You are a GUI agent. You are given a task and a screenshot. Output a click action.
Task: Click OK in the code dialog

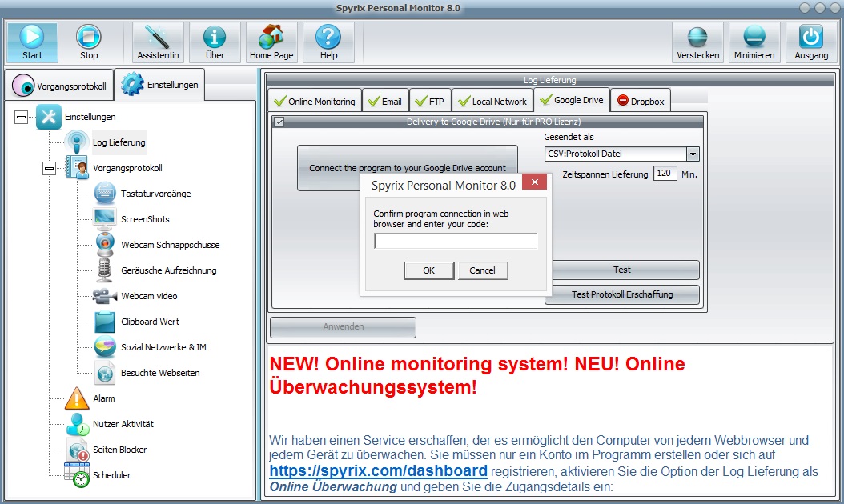[429, 270]
